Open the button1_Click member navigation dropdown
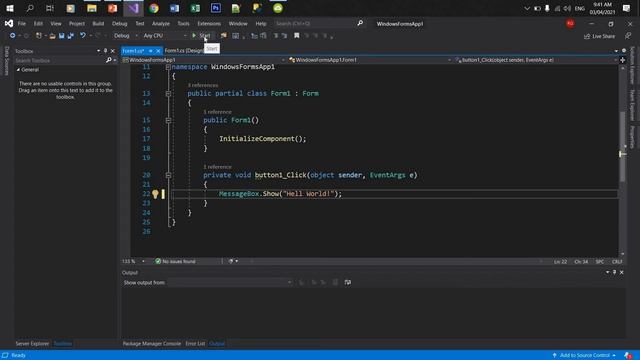This screenshot has width=640, height=360. pos(536,60)
